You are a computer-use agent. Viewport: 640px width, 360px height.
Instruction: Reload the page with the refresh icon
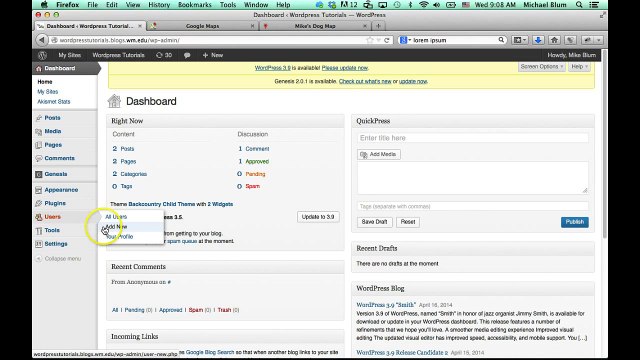click(387, 40)
